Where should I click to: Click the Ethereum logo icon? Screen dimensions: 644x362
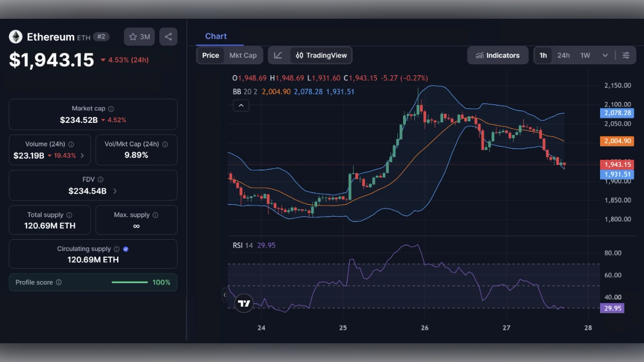pos(16,36)
